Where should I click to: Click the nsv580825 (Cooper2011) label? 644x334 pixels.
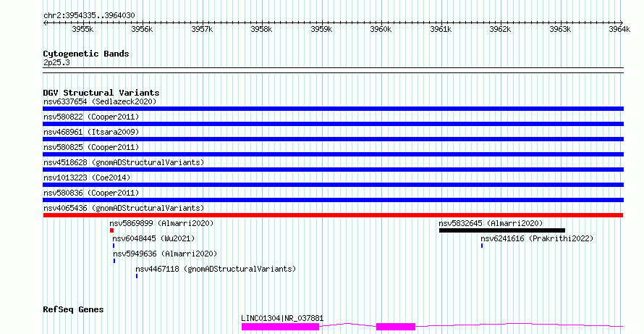point(91,147)
